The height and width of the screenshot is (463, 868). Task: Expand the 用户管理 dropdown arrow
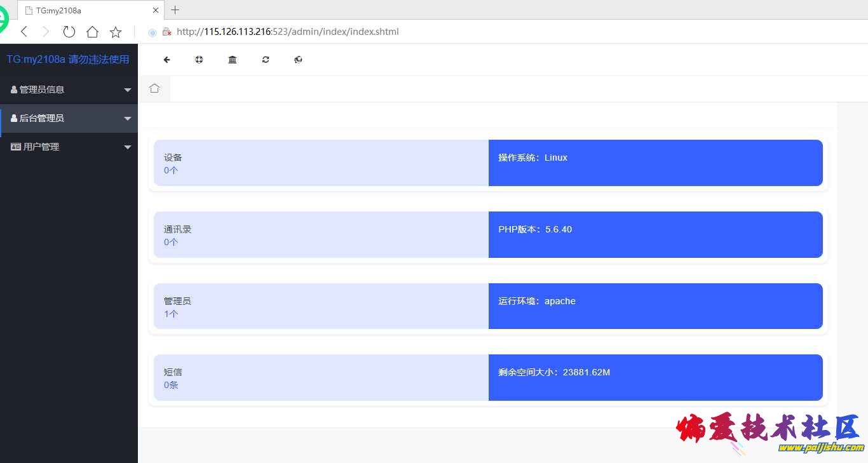coord(128,147)
